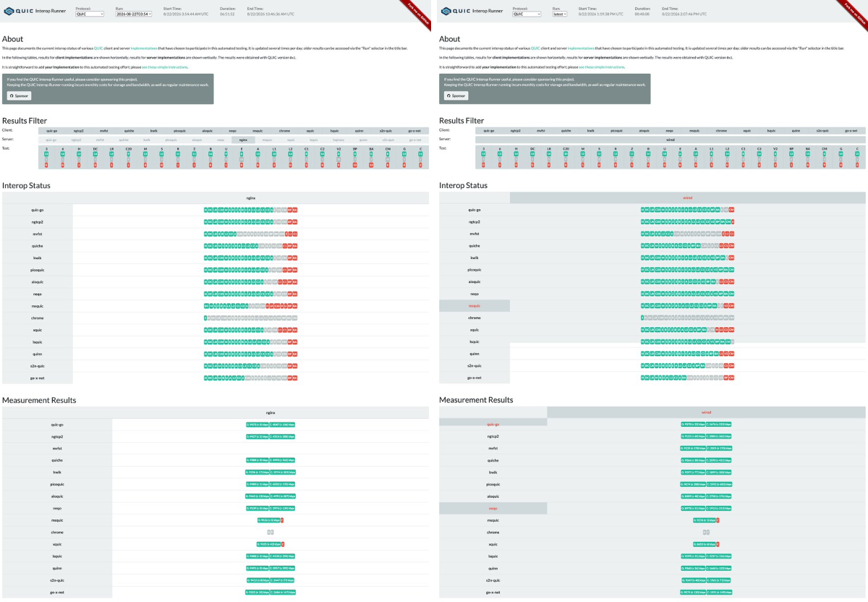Click the red msquic row label in wired Interop Status
This screenshot has width=868, height=602.
tap(475, 306)
